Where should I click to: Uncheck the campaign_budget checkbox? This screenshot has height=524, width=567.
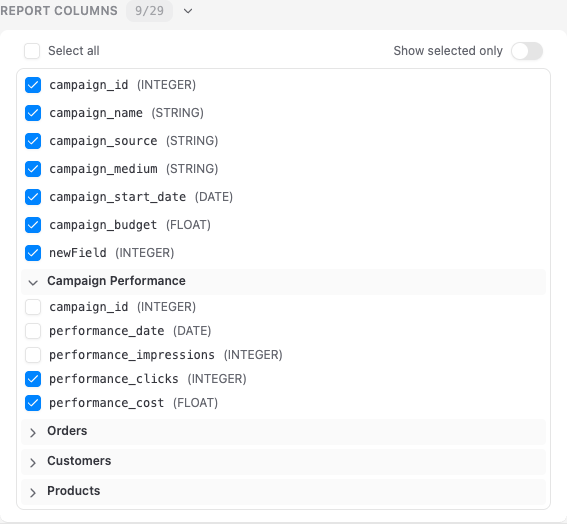[33, 225]
